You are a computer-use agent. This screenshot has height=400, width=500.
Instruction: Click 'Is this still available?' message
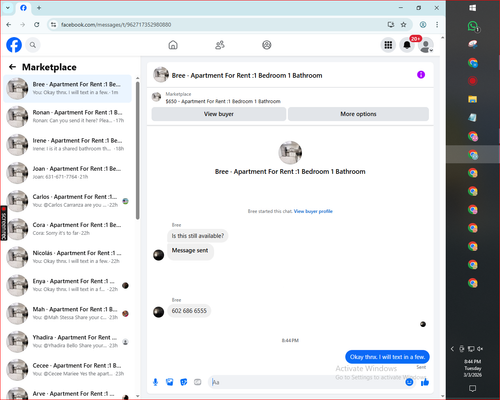click(x=198, y=236)
